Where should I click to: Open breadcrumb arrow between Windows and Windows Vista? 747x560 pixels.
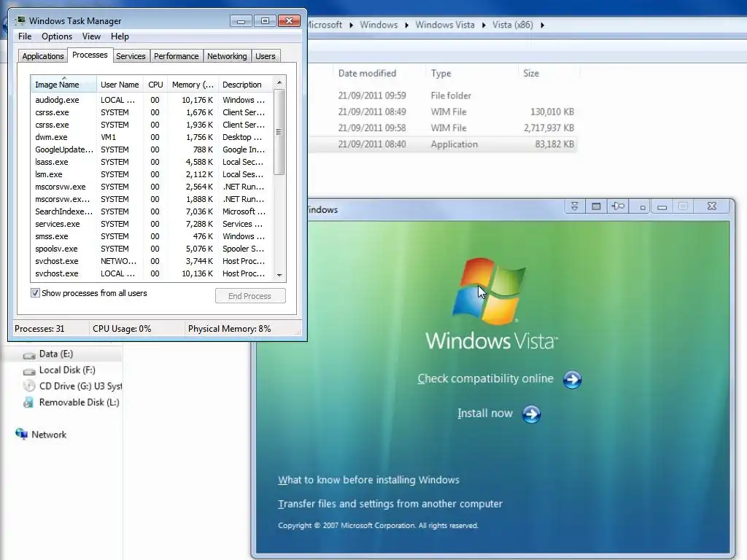(406, 25)
